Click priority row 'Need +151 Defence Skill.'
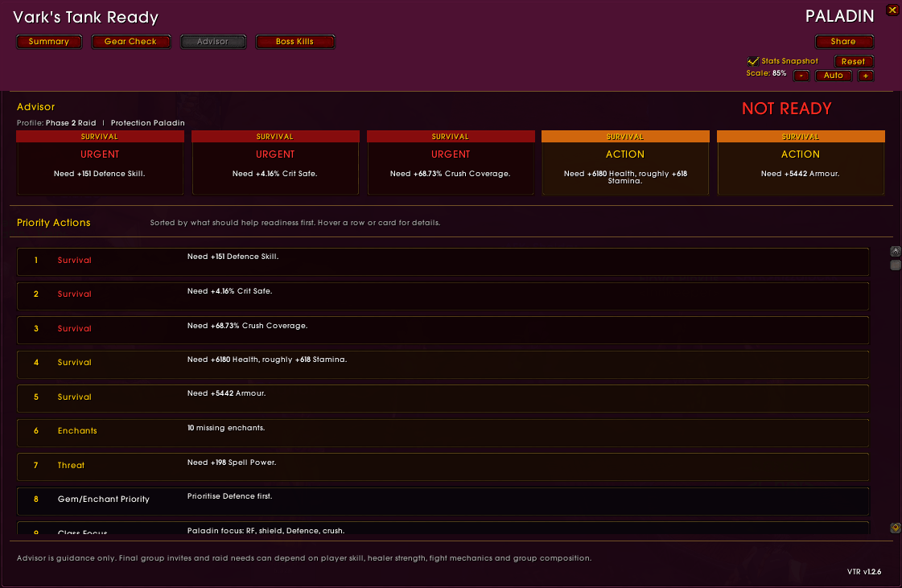The width and height of the screenshot is (902, 588). point(443,261)
